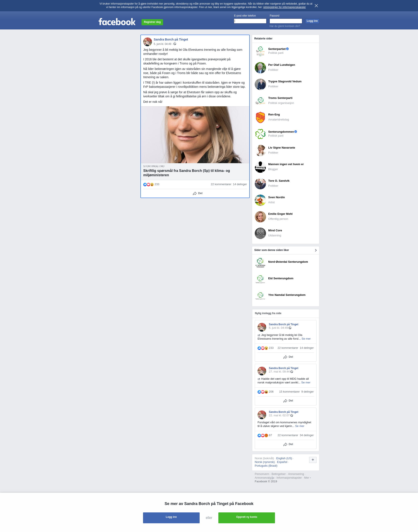Open Personvern footer link
The image size is (418, 532).
[262, 474]
